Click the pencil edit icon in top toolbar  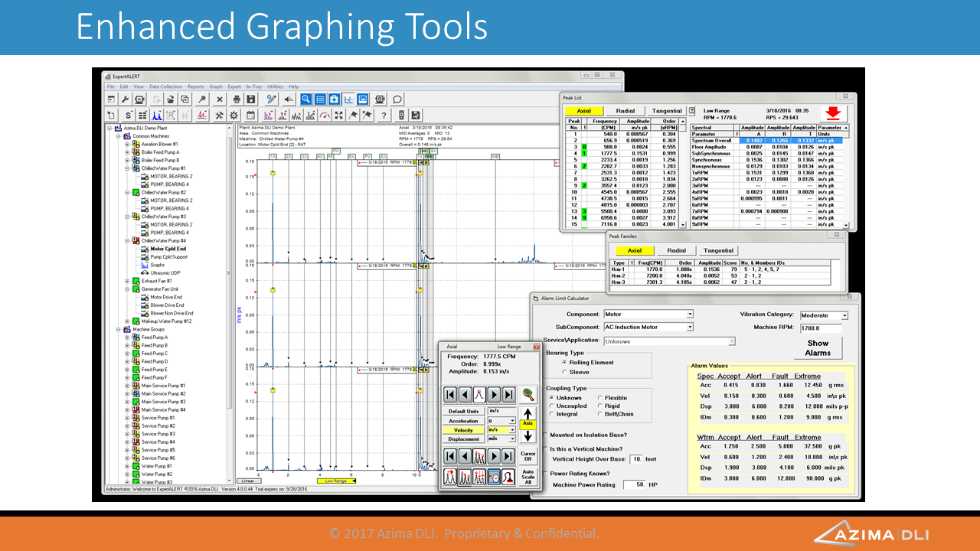pyautogui.click(x=271, y=99)
